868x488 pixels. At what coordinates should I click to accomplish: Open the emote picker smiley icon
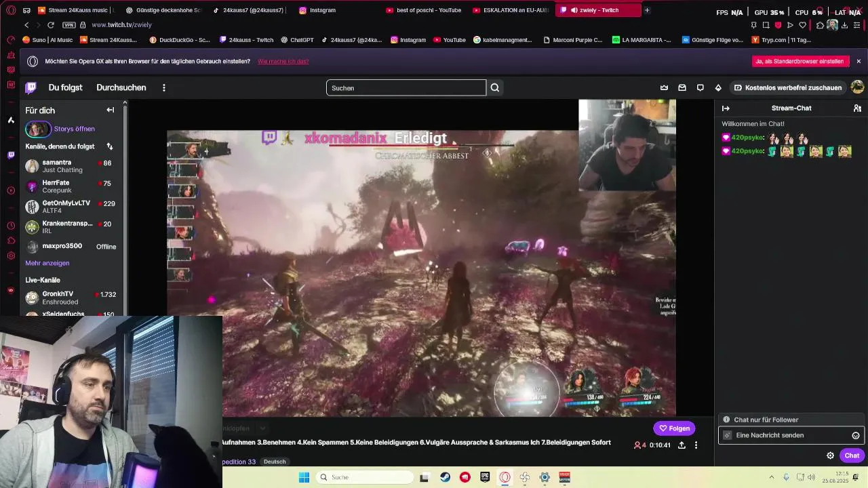855,436
